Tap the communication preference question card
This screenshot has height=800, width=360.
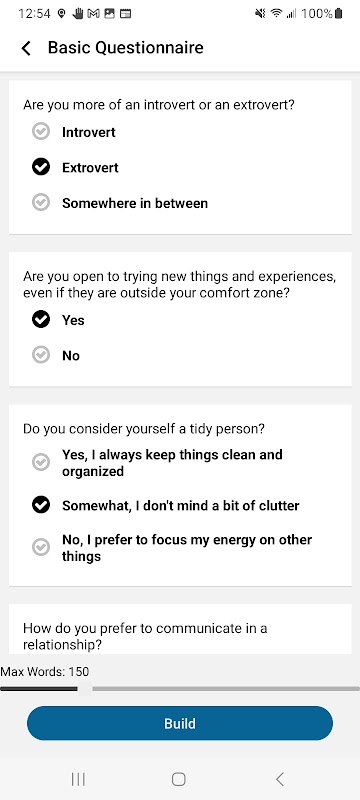pyautogui.click(x=180, y=629)
